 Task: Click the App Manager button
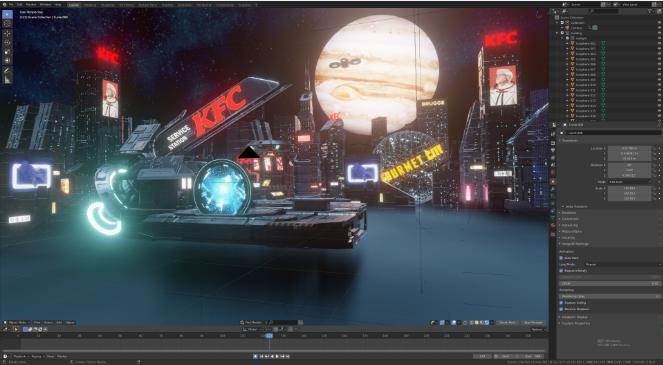point(533,322)
